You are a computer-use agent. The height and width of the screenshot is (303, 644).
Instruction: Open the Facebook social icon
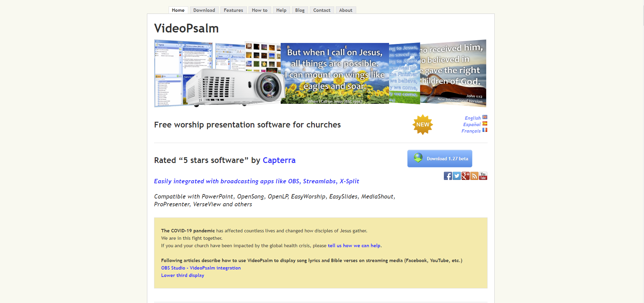448,176
